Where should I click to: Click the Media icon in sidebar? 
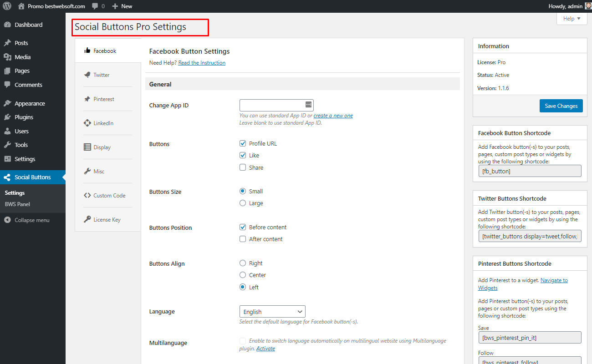point(7,57)
